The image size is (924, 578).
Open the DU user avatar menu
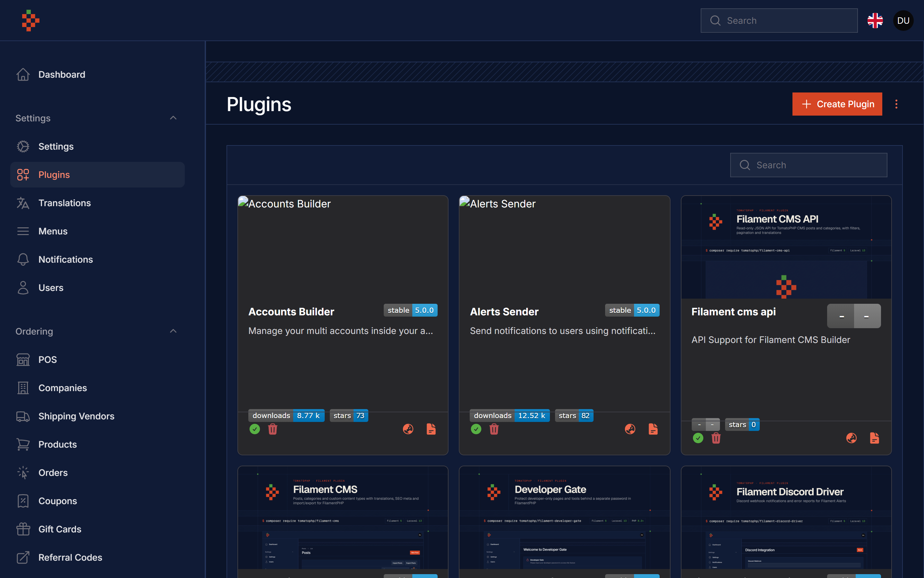click(x=903, y=21)
